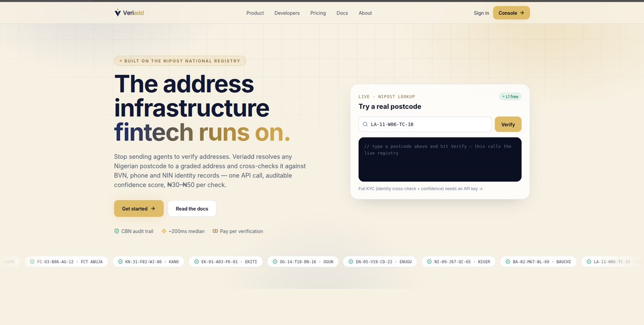Focus the postcode input field

pos(425,124)
